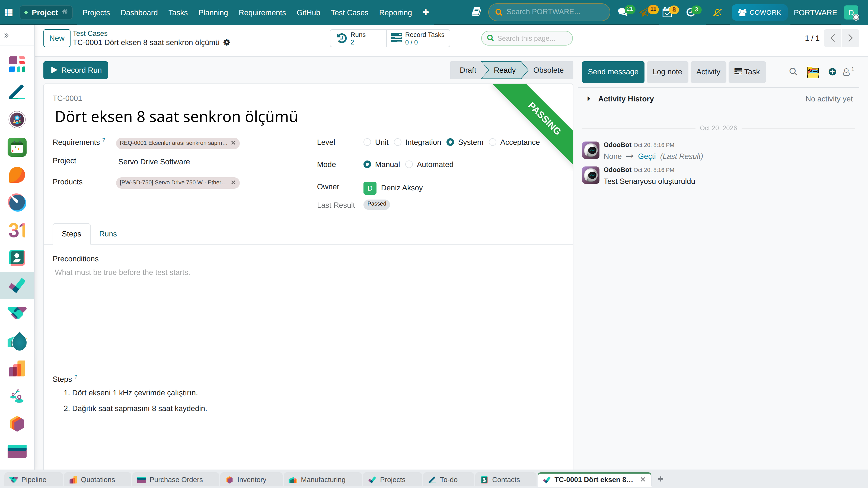Screen dimensions: 868x488
Task: Open the Inventory cube sidebar icon
Action: click(x=17, y=424)
